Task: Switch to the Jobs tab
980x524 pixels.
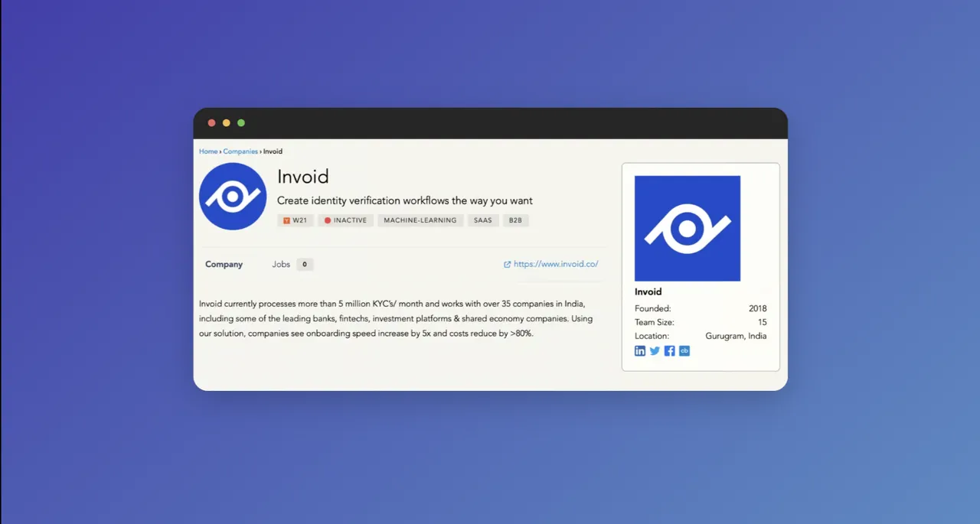Action: pyautogui.click(x=281, y=265)
